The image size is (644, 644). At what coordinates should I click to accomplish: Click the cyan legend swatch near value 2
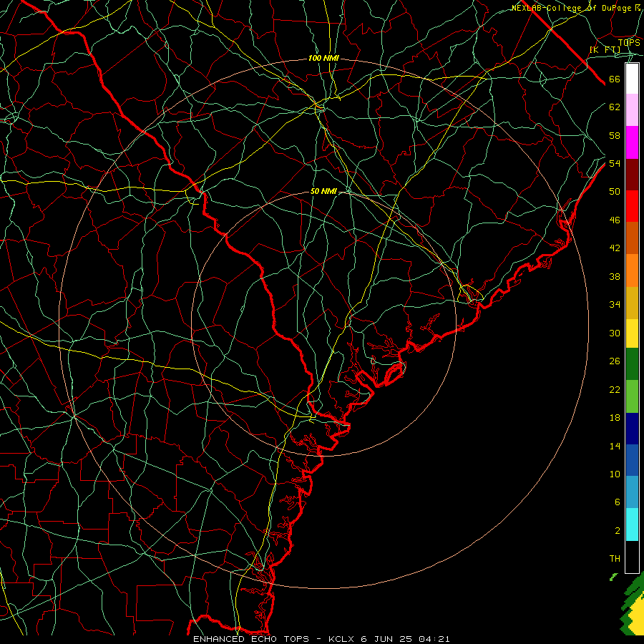coord(632,524)
